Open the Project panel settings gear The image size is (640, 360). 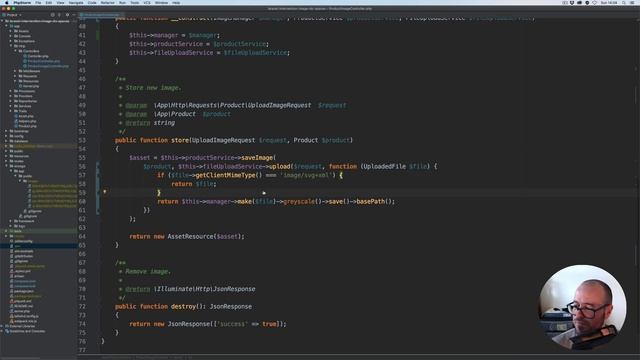67,15
